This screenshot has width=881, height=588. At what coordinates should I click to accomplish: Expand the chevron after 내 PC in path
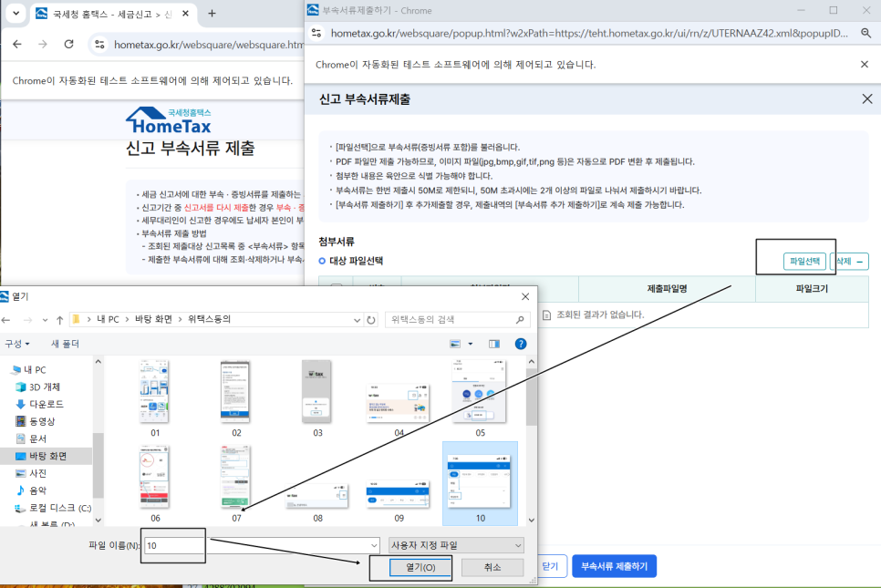127,320
